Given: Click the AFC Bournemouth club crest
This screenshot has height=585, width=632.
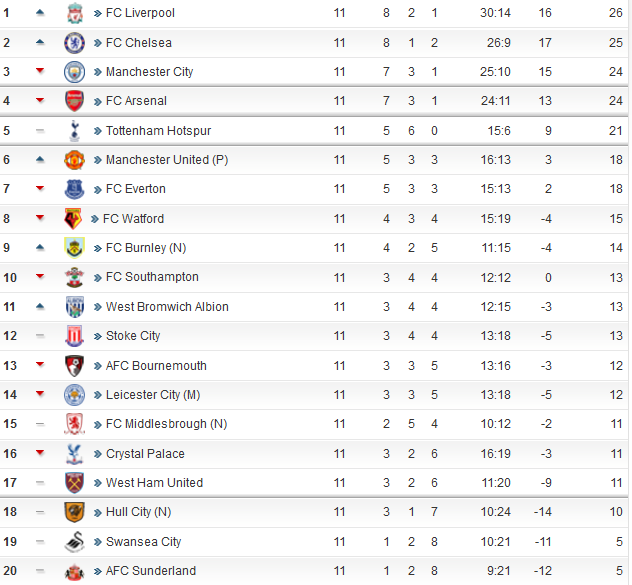Looking at the screenshot, I should coord(75,366).
